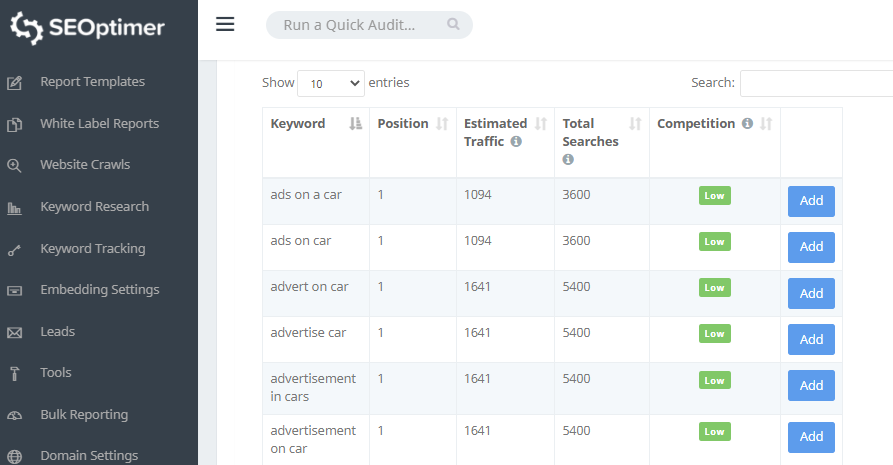
Task: Click the Leads envelope icon
Action: pos(15,332)
